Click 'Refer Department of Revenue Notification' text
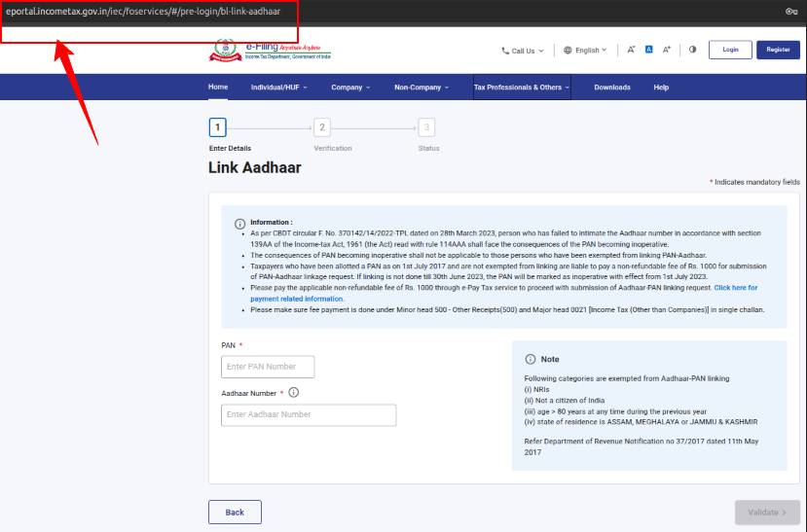807x532 pixels. tap(642, 446)
